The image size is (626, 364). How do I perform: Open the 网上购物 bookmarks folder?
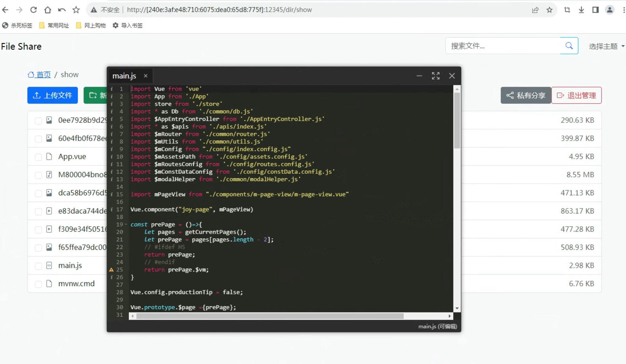91,25
